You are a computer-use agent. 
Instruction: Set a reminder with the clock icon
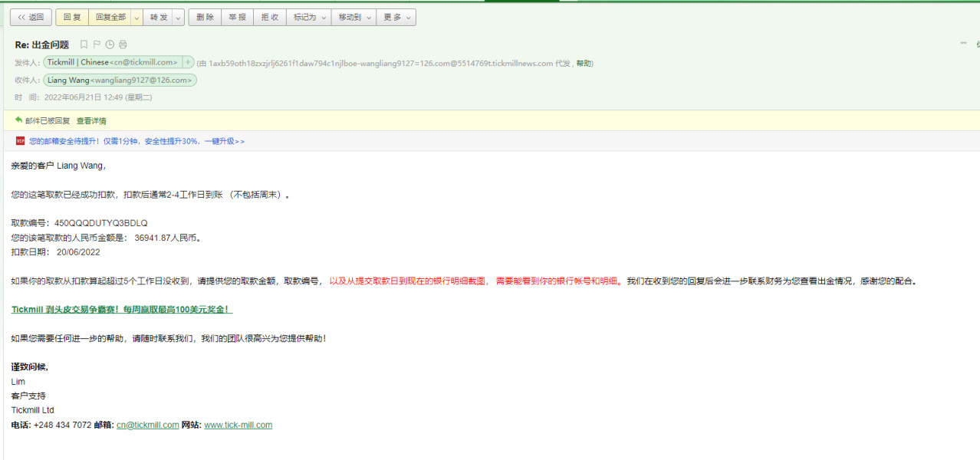(110, 44)
